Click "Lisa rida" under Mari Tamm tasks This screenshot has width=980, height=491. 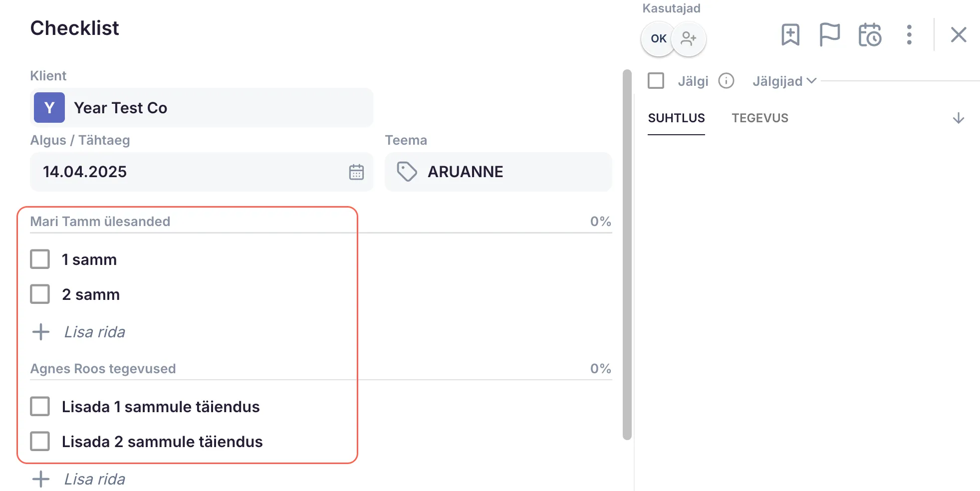94,332
